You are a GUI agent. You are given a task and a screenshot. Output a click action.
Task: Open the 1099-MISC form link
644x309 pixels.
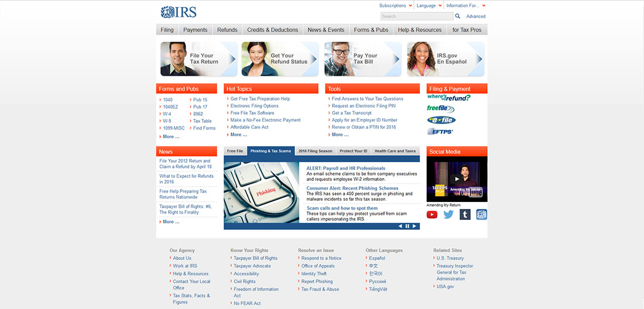pos(174,128)
